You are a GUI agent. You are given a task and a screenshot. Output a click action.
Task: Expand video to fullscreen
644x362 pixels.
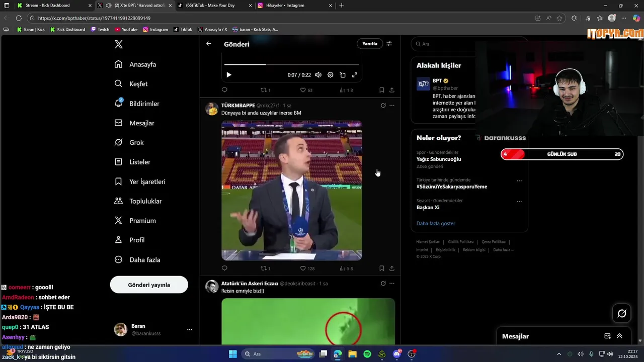355,75
